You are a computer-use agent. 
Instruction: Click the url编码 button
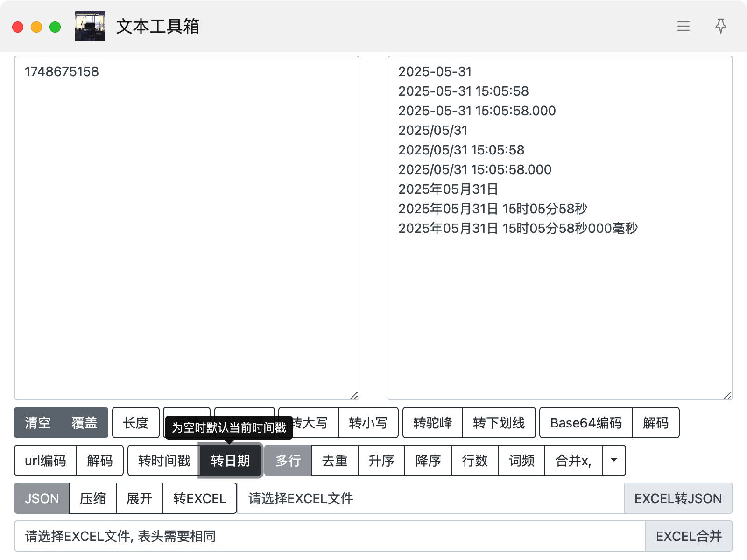coord(46,461)
